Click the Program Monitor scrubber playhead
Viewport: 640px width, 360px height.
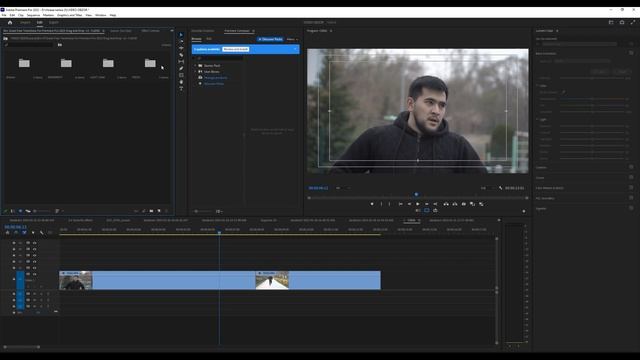(416, 195)
